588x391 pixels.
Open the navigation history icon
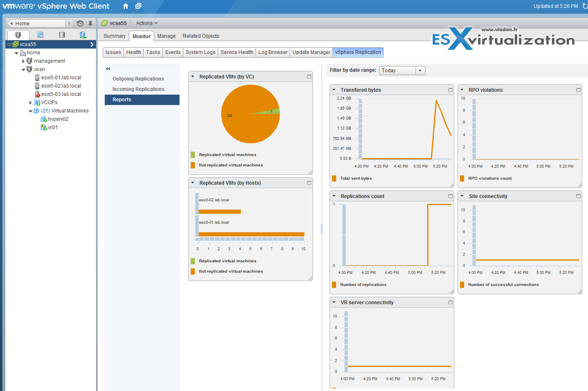click(80, 24)
